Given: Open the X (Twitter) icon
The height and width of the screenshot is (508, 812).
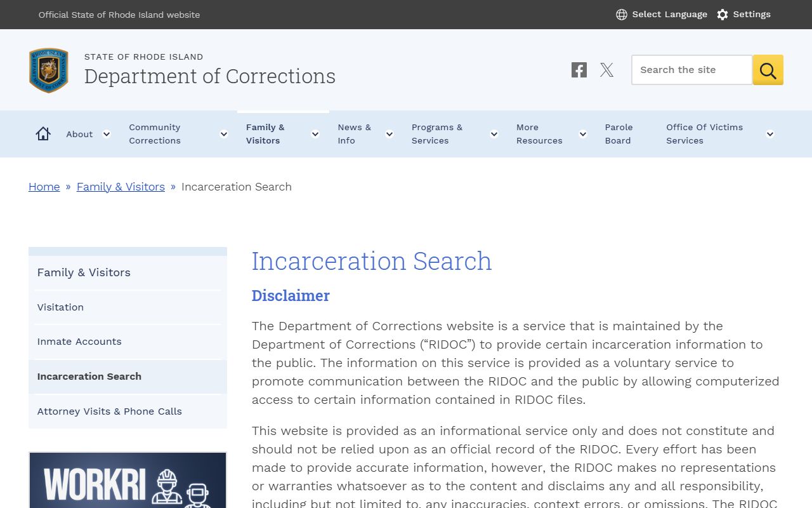Looking at the screenshot, I should 607,70.
